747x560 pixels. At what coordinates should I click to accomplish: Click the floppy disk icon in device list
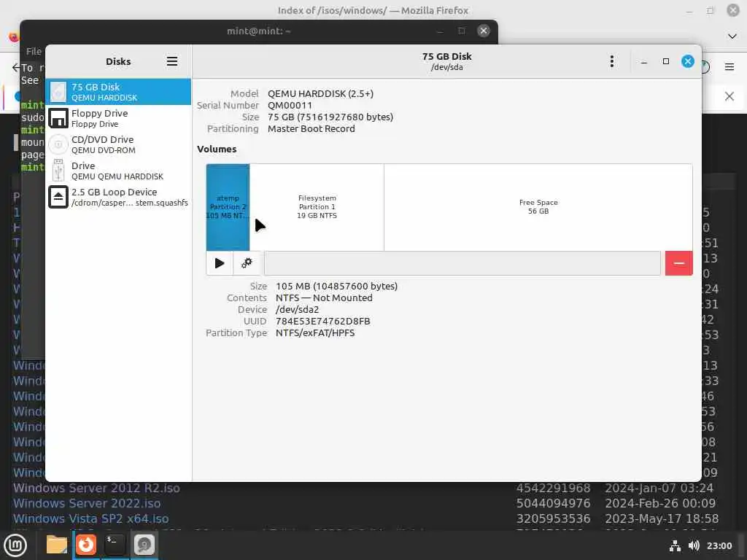pyautogui.click(x=58, y=118)
